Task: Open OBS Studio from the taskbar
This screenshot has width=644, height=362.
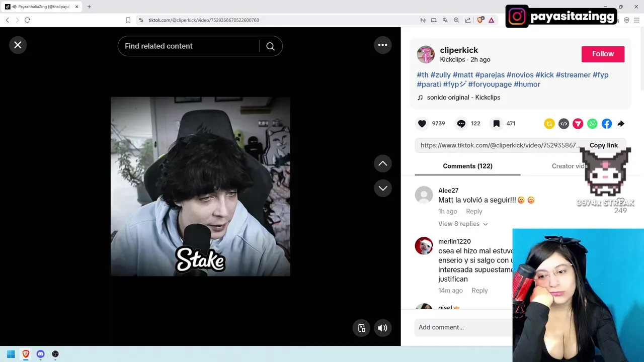Action: pyautogui.click(x=55, y=354)
